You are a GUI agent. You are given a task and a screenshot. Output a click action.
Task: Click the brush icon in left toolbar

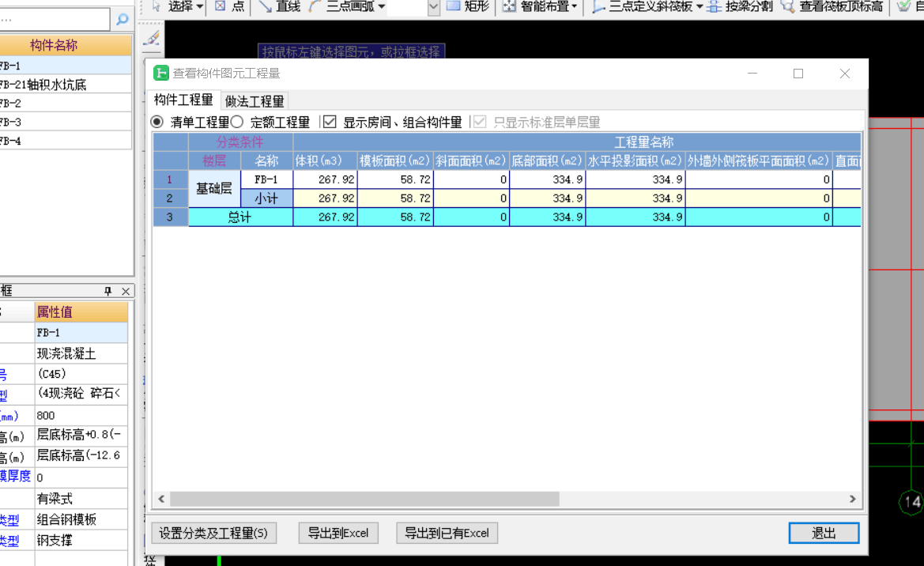[152, 38]
